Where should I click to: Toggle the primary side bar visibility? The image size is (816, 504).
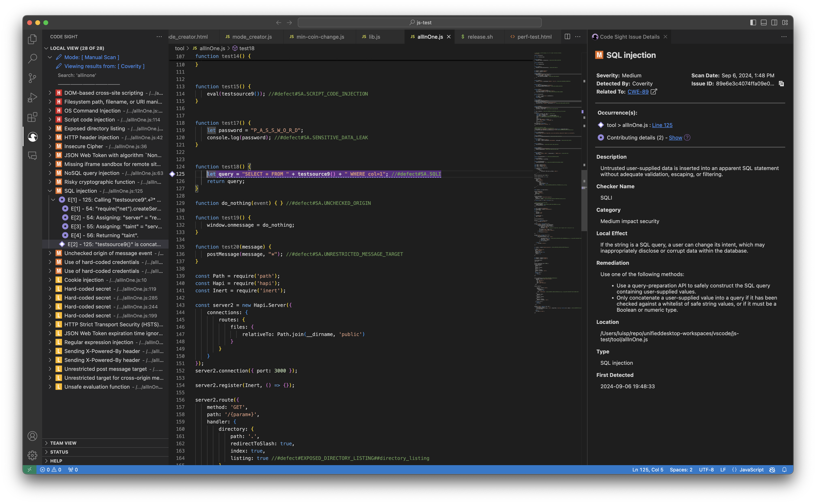point(753,23)
